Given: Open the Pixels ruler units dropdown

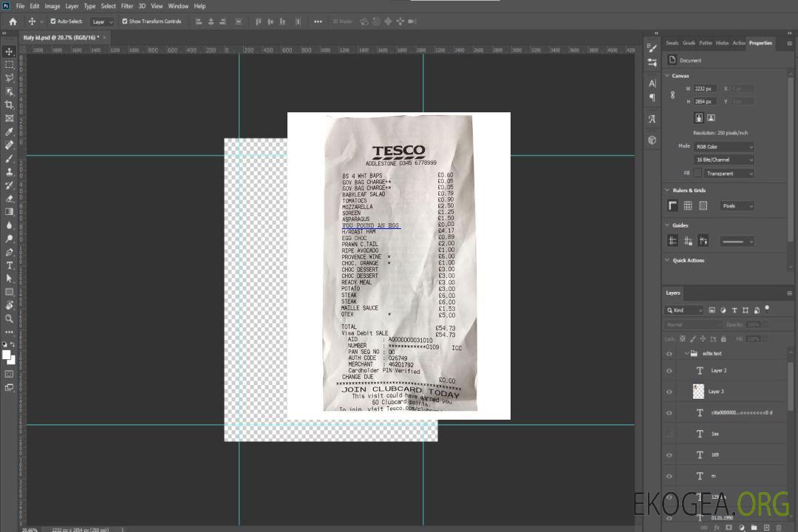Looking at the screenshot, I should [x=737, y=205].
